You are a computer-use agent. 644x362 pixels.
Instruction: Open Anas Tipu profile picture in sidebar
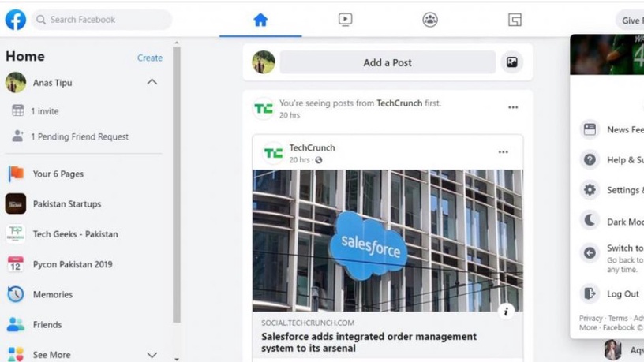click(16, 82)
